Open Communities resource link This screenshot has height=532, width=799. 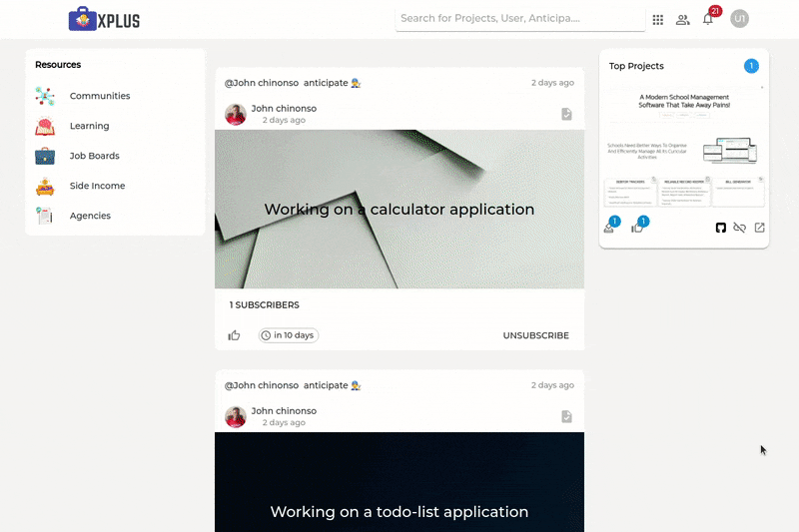100,96
